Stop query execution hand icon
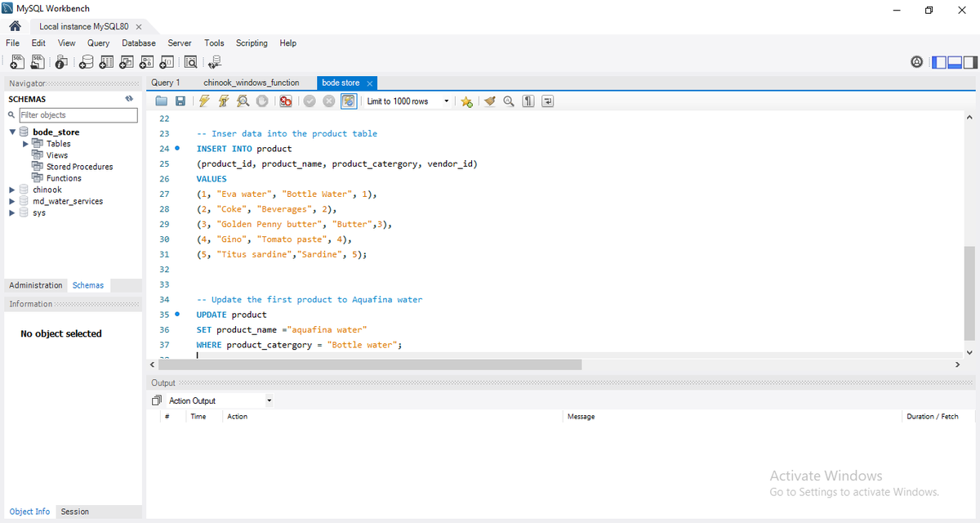980x523 pixels. pyautogui.click(x=262, y=101)
